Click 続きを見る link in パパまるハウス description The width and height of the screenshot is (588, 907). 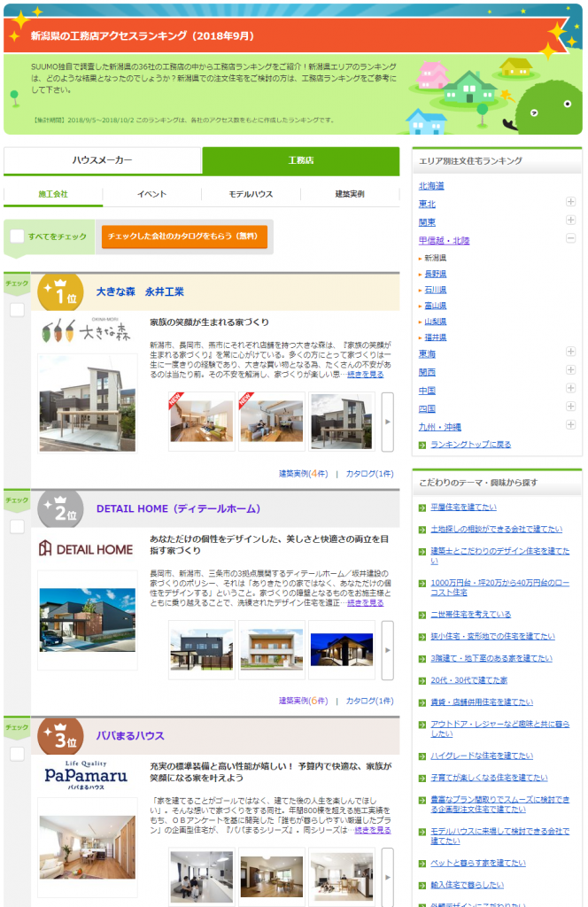(372, 830)
